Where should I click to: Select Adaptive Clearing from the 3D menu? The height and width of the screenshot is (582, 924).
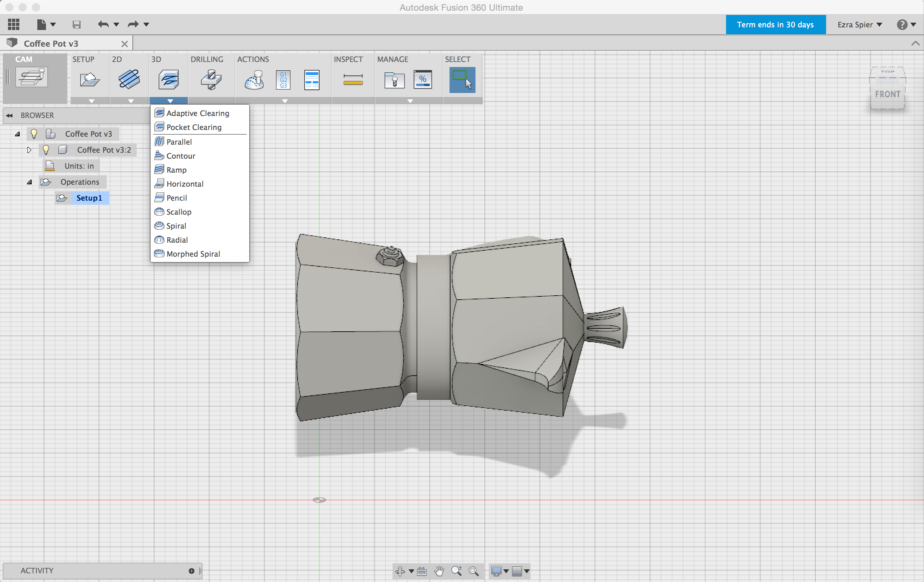tap(197, 113)
